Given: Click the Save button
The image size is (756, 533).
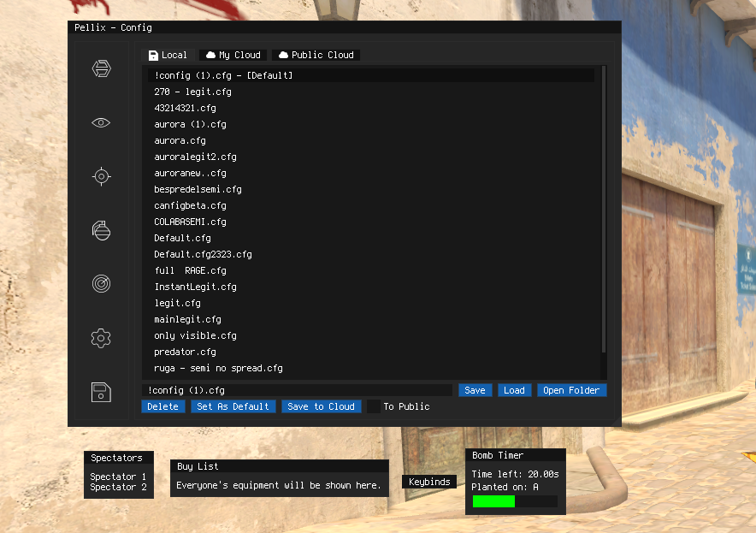Looking at the screenshot, I should click(475, 390).
